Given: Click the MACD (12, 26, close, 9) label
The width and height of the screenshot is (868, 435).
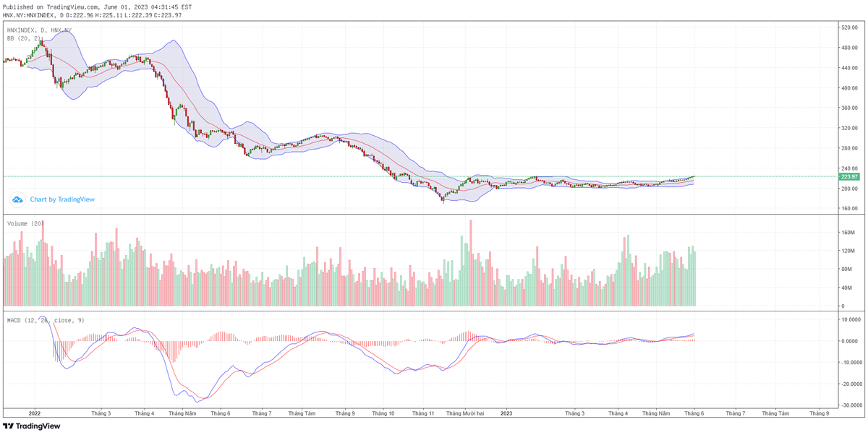Looking at the screenshot, I should (46, 320).
